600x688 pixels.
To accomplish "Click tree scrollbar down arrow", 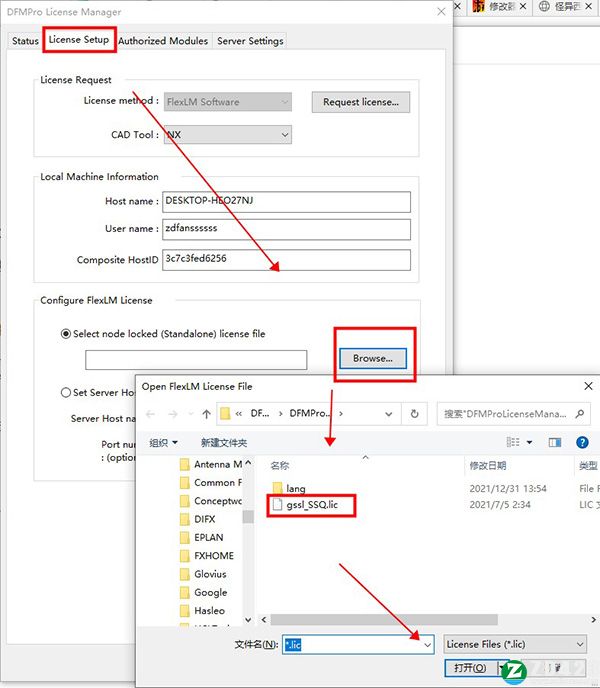I will click(x=248, y=620).
